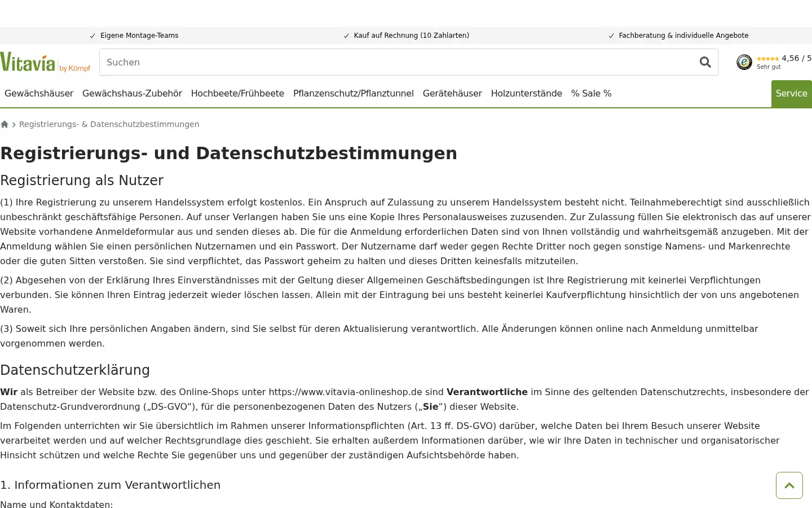Click the green Service button
Screen dimensions: 812x508
[791, 94]
